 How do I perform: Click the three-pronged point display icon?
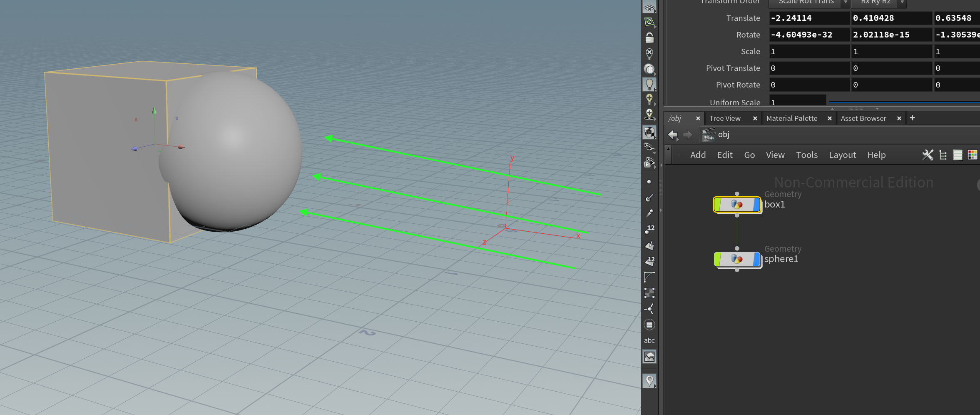(649, 309)
